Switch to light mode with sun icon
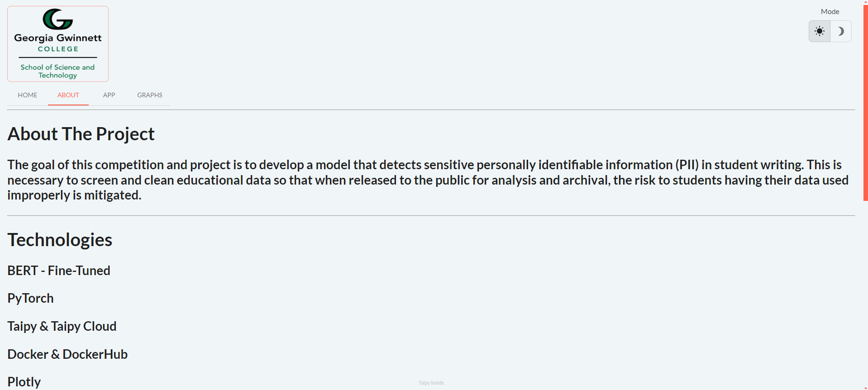 [x=820, y=31]
